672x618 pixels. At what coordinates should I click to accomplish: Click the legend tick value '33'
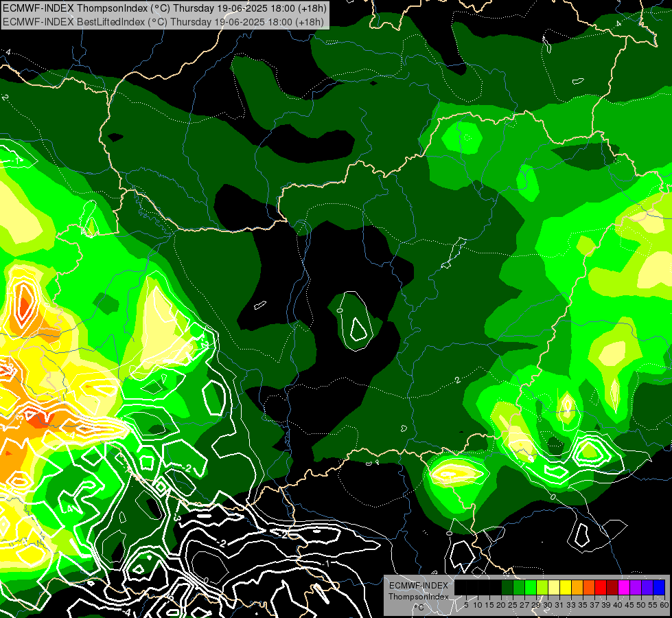[571, 605]
